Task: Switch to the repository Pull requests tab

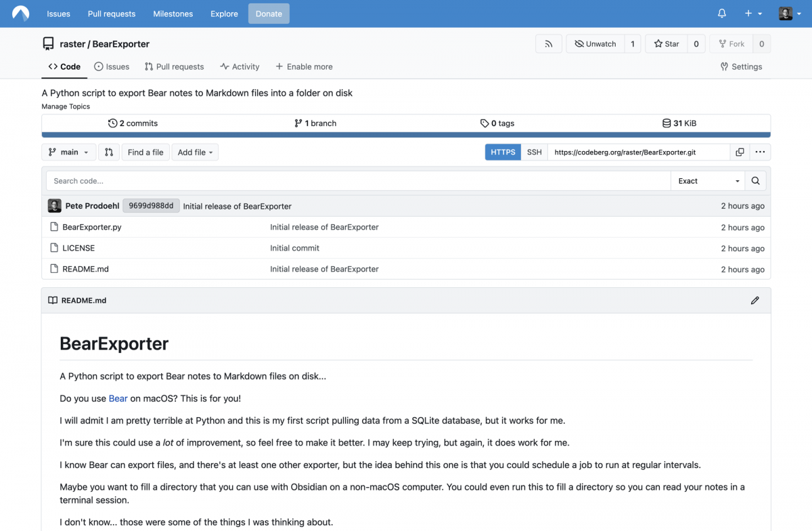Action: (x=174, y=66)
